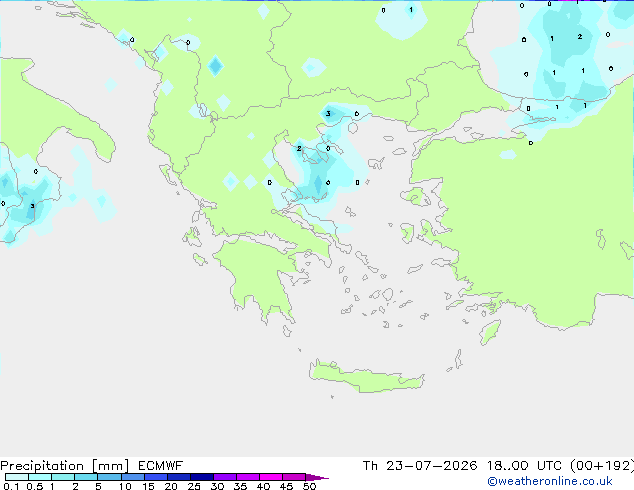Image resolution: width=634 pixels, height=490 pixels.
Task: Click the 10–15 mm legend swatch
Action: click(132, 477)
